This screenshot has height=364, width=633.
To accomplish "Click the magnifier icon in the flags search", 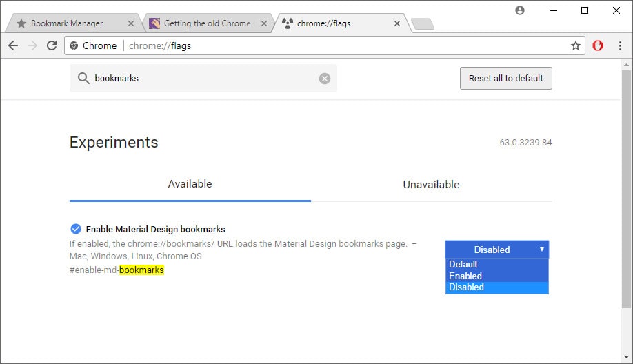I will (83, 79).
